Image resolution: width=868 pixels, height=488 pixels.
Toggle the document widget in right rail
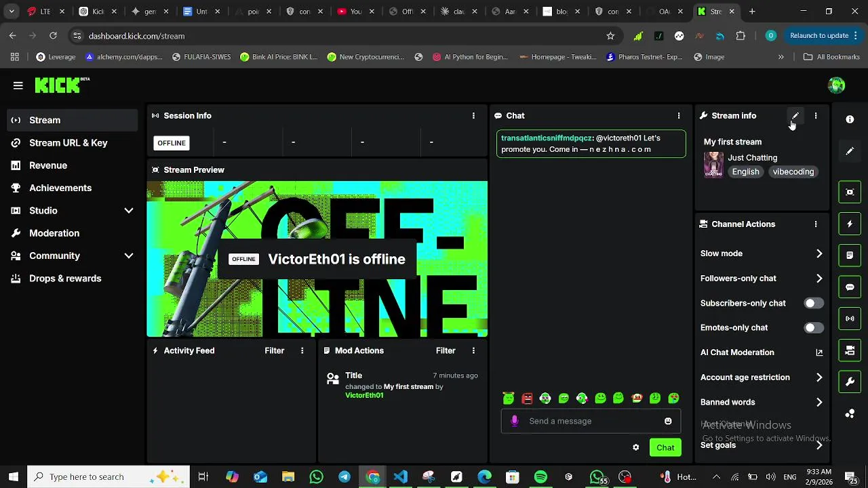pos(850,256)
